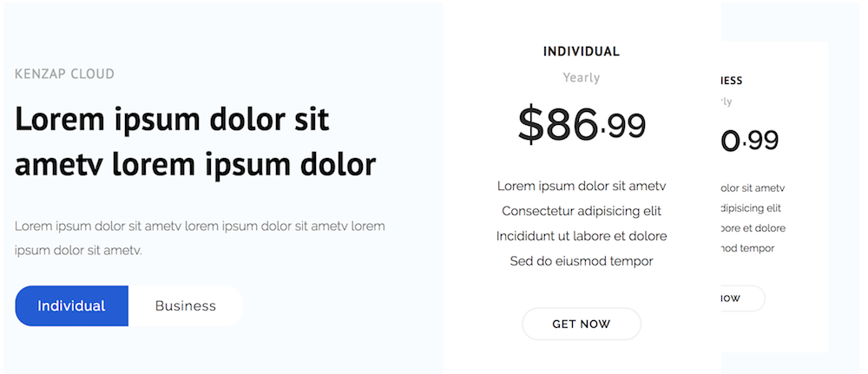The width and height of the screenshot is (868, 374).
Task: Click 'Incididunt ut labore et dolore' feature
Action: tap(582, 236)
